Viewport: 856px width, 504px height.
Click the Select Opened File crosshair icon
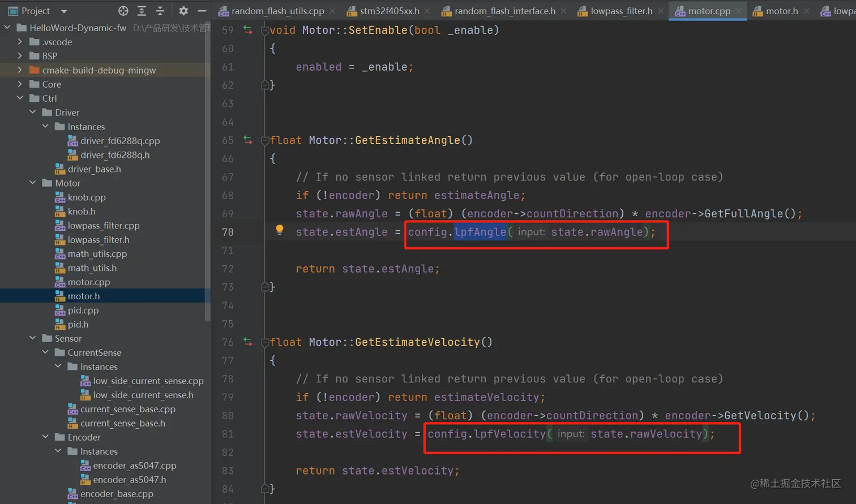123,11
